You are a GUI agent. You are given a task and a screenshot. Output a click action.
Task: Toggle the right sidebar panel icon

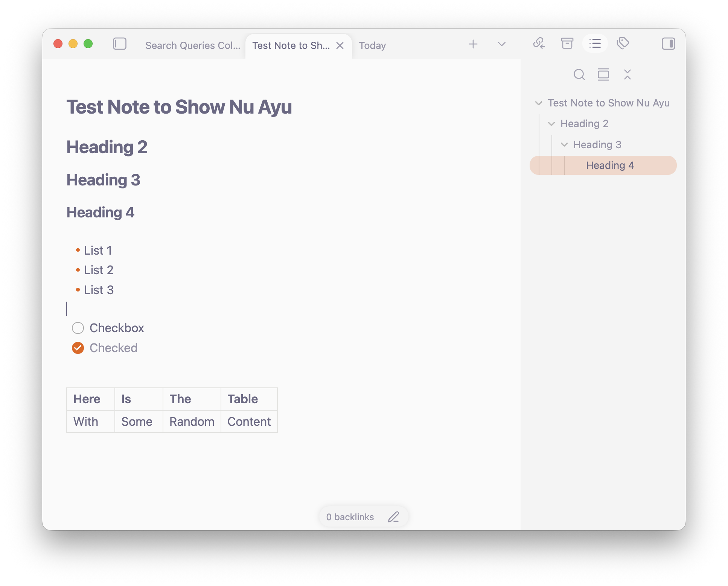669,44
